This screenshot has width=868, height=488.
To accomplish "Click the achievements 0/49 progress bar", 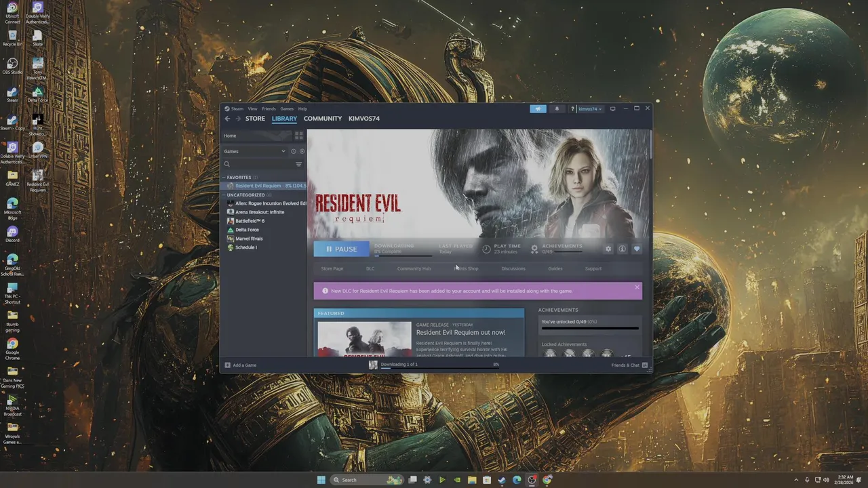I will coord(590,328).
